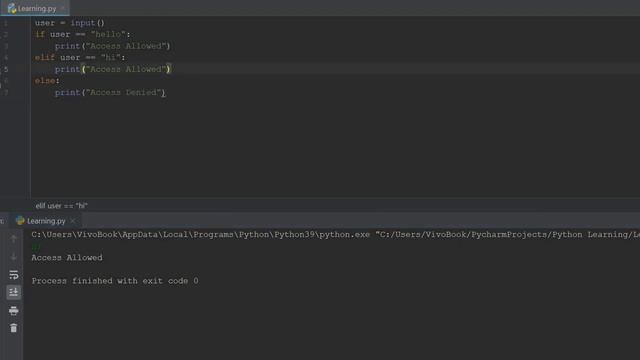
Task: Click on line 1 user = input()
Action: tap(69, 23)
